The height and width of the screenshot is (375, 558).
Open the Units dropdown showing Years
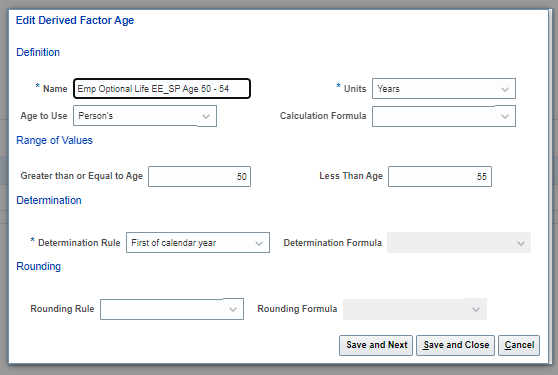444,89
